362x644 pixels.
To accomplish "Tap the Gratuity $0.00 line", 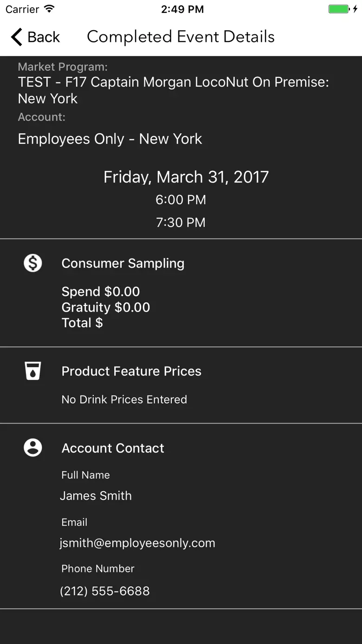I will (106, 307).
